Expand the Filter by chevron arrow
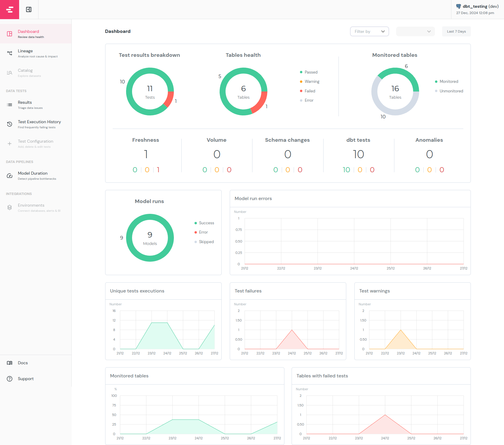Screen dimensions: 504x445 (x=383, y=31)
